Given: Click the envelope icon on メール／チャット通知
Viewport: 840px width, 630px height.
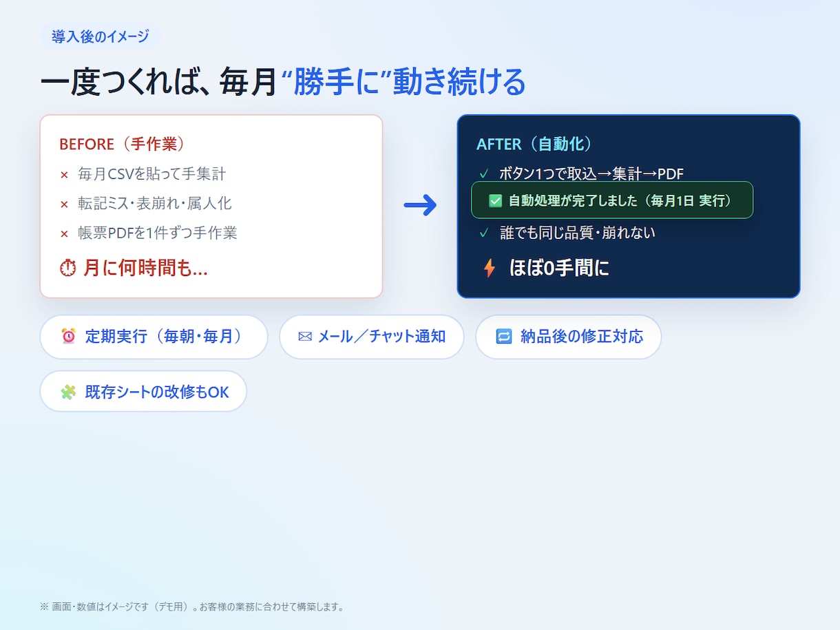Looking at the screenshot, I should click(305, 337).
